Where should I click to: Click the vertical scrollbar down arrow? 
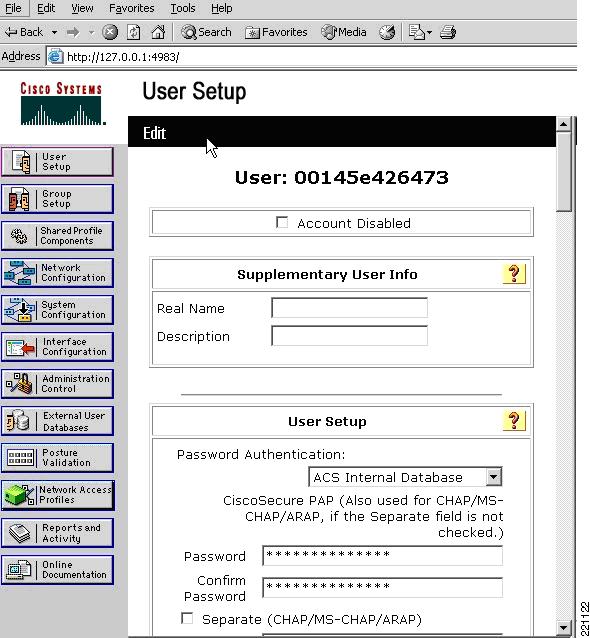coord(564,627)
